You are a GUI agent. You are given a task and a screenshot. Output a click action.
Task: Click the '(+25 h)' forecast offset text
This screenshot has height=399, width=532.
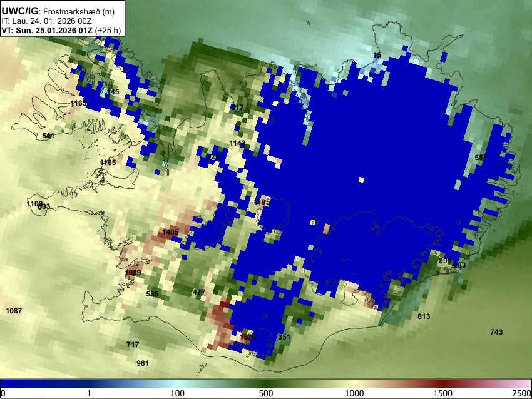tap(108, 30)
